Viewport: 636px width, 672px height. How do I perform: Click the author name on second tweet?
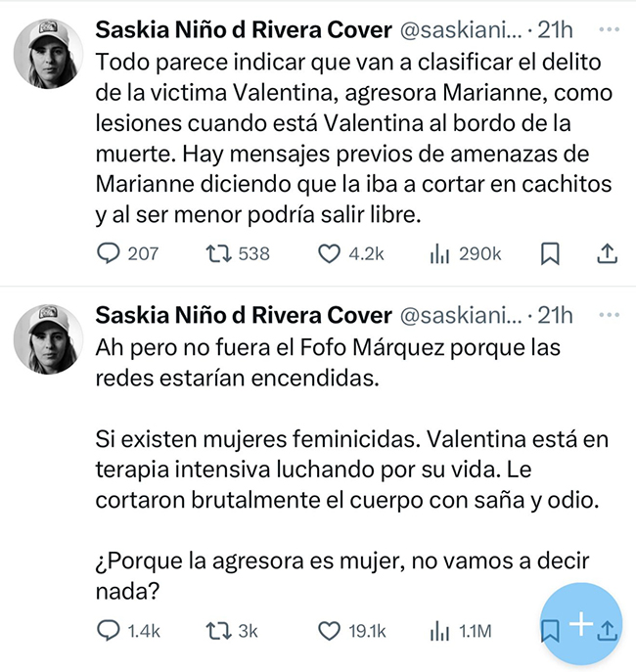click(244, 315)
